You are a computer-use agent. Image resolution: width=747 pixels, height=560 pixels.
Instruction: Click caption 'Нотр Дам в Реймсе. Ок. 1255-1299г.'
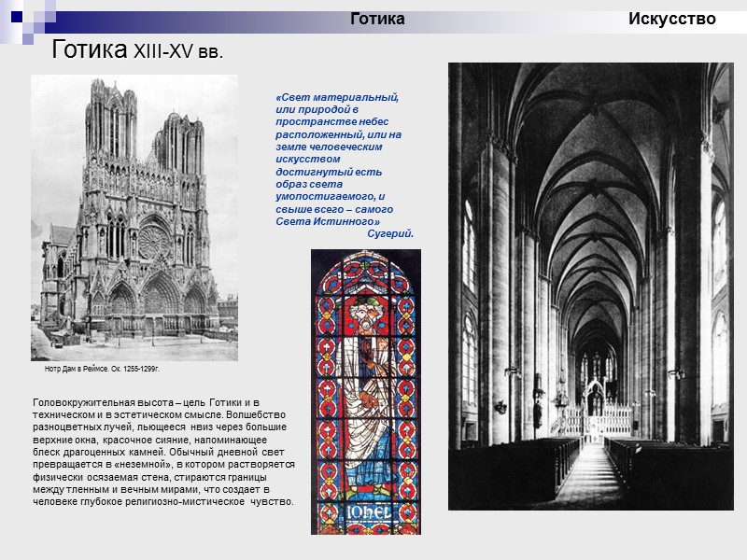click(102, 369)
